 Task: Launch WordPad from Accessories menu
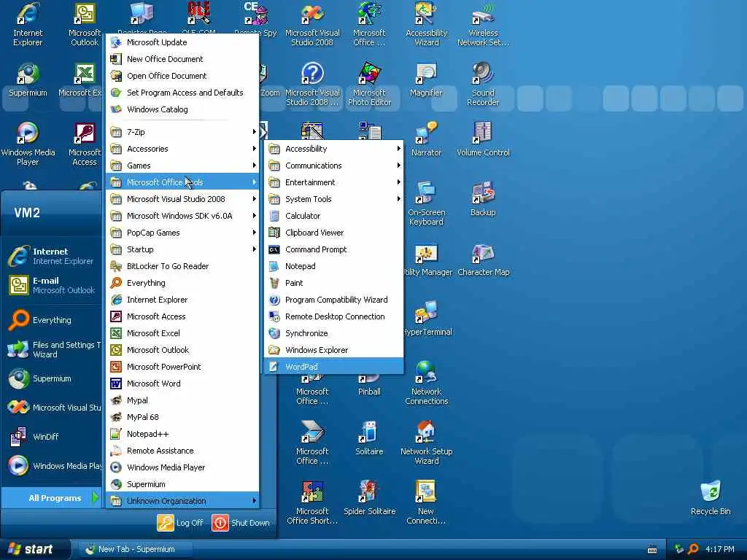(x=333, y=367)
